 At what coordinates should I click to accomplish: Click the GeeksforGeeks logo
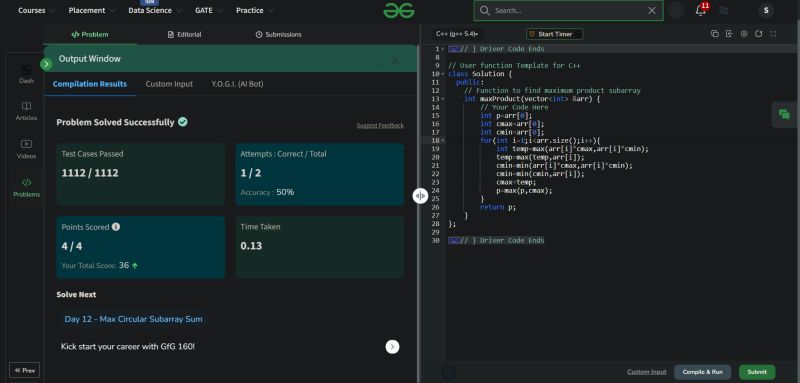[399, 10]
